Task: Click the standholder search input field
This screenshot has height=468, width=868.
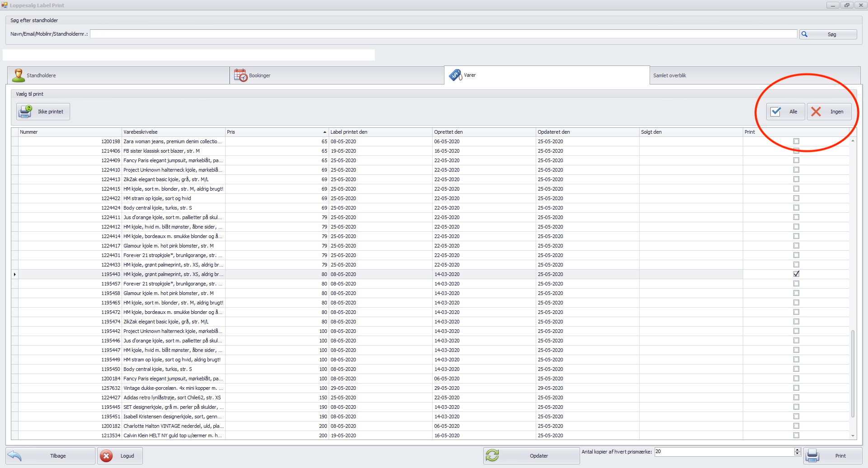Action: [x=443, y=34]
